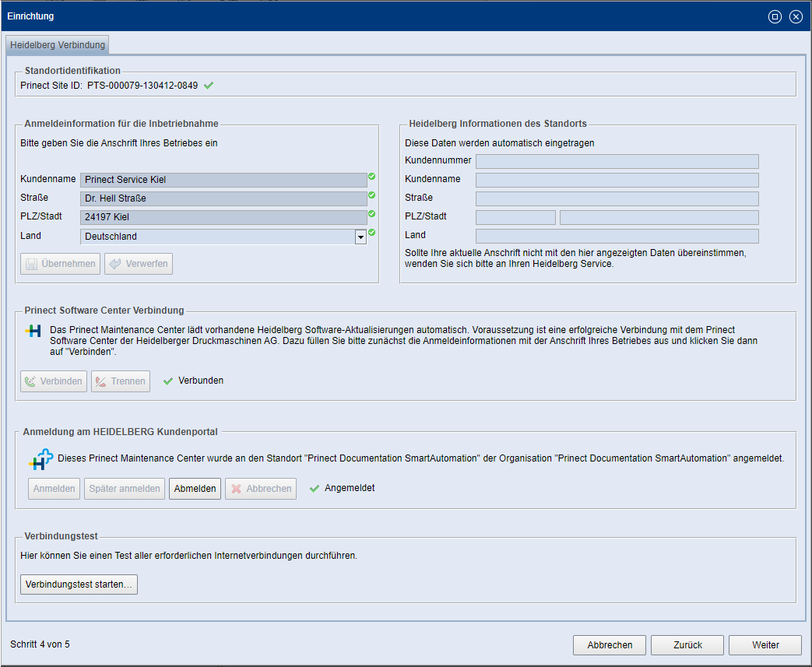
Task: Click the PLZ/Stadt field containing 24197 Kiel
Action: coord(223,217)
